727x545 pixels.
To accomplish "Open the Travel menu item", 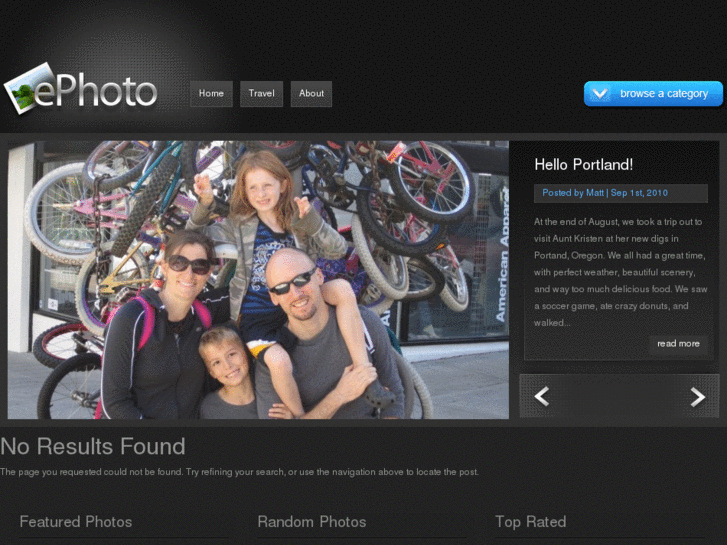I will (261, 94).
